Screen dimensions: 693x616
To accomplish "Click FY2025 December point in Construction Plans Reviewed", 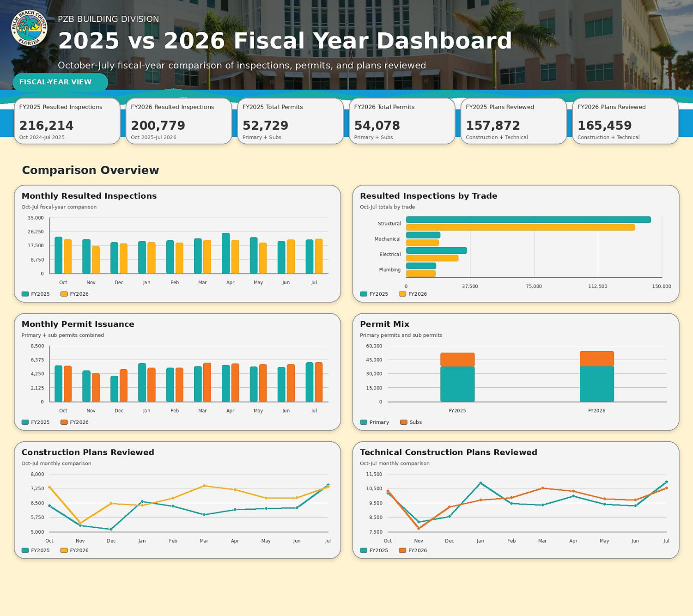I will point(111,529).
